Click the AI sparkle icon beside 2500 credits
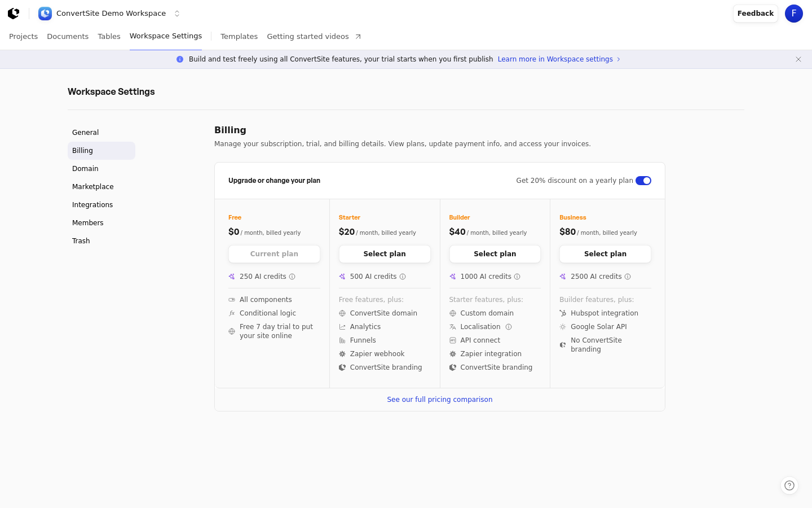 (563, 277)
